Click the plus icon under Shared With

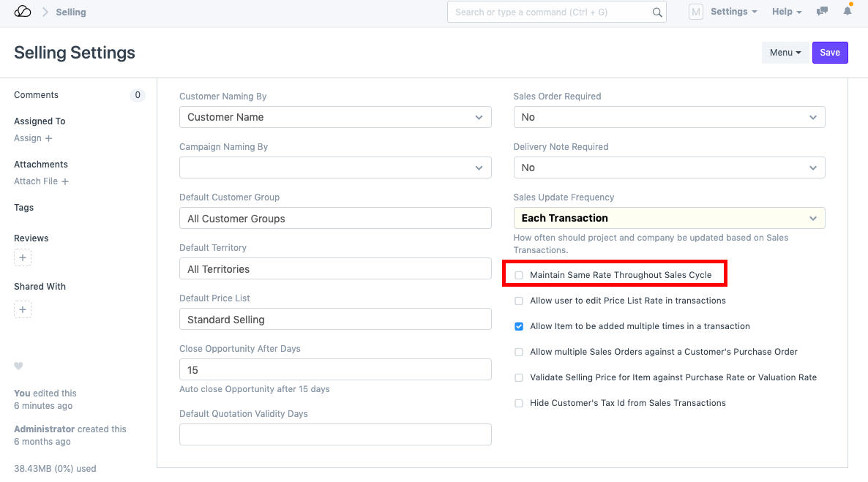click(x=23, y=310)
